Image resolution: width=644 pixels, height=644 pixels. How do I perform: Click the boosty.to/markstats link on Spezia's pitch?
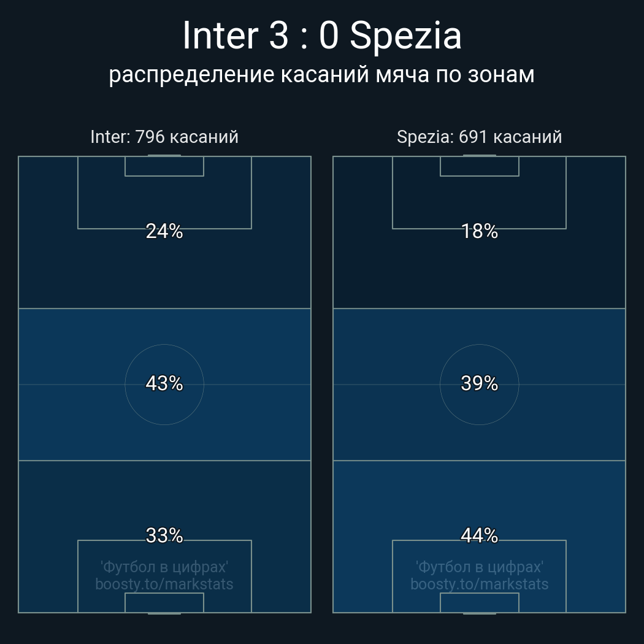pos(479,584)
